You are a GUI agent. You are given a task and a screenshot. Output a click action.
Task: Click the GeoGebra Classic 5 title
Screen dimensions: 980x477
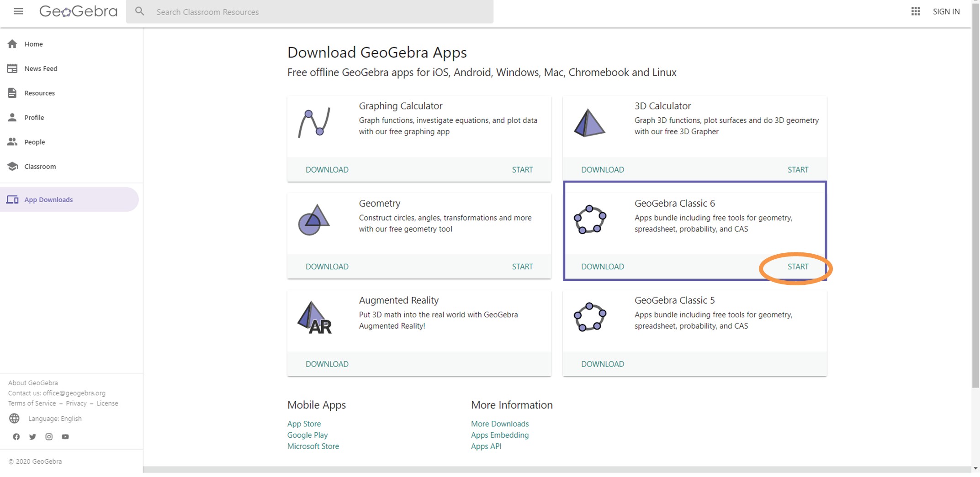pos(674,300)
